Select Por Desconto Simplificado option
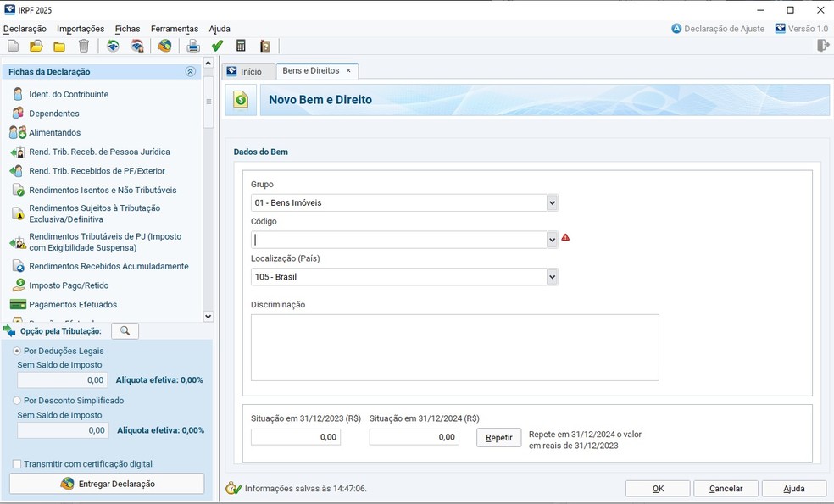This screenshot has width=834, height=504. pyautogui.click(x=17, y=401)
